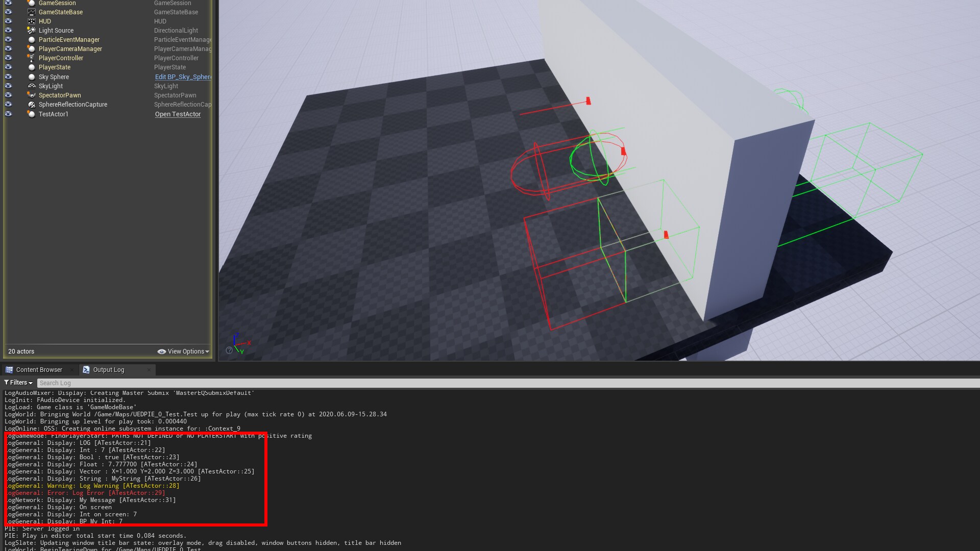The image size is (980, 551).
Task: Select the Output Log tab
Action: pos(108,370)
